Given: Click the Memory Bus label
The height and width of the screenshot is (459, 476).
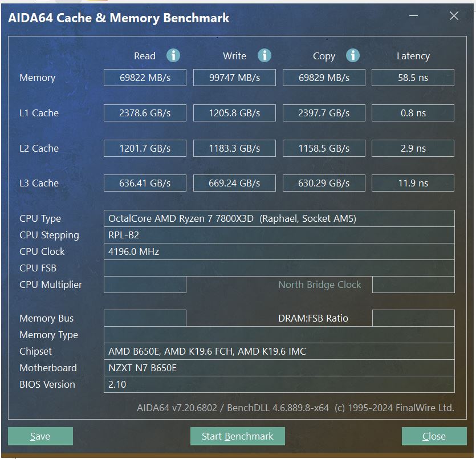Looking at the screenshot, I should tap(46, 318).
